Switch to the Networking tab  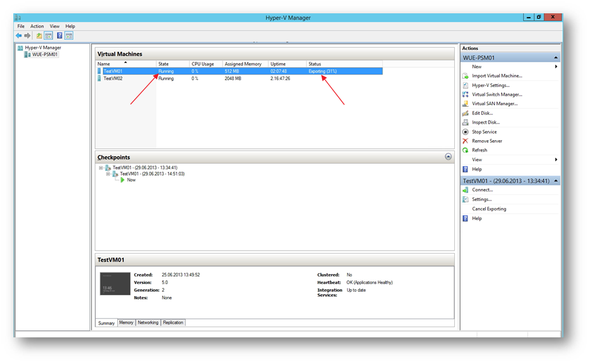148,323
